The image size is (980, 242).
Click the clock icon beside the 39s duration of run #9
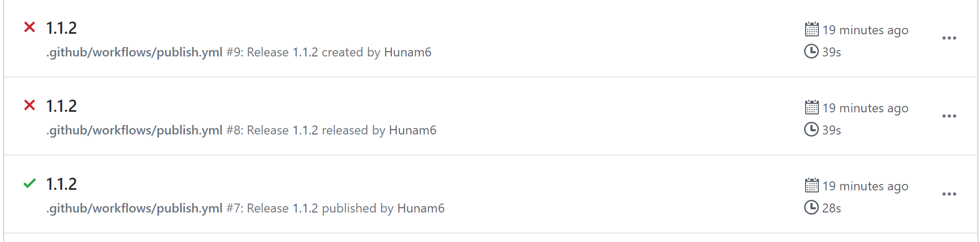[811, 51]
